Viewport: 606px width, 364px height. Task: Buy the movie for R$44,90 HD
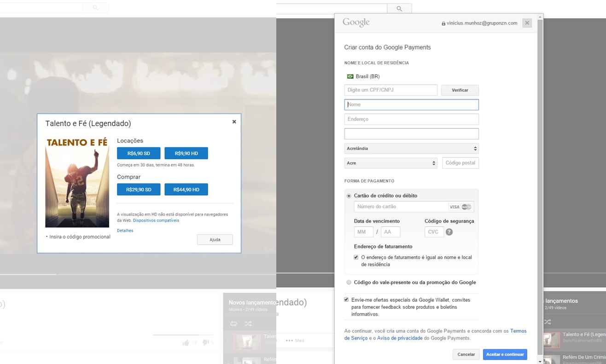[186, 189]
